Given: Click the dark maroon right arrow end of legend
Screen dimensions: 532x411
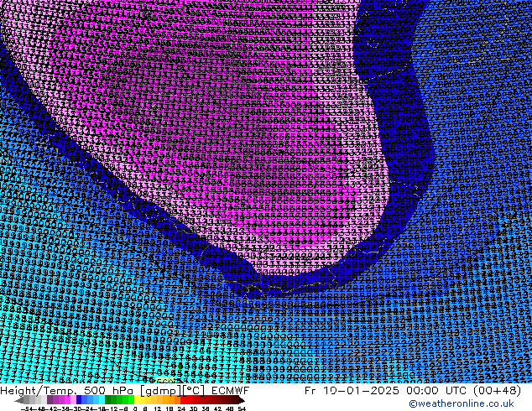Looking at the screenshot, I should click(242, 400).
